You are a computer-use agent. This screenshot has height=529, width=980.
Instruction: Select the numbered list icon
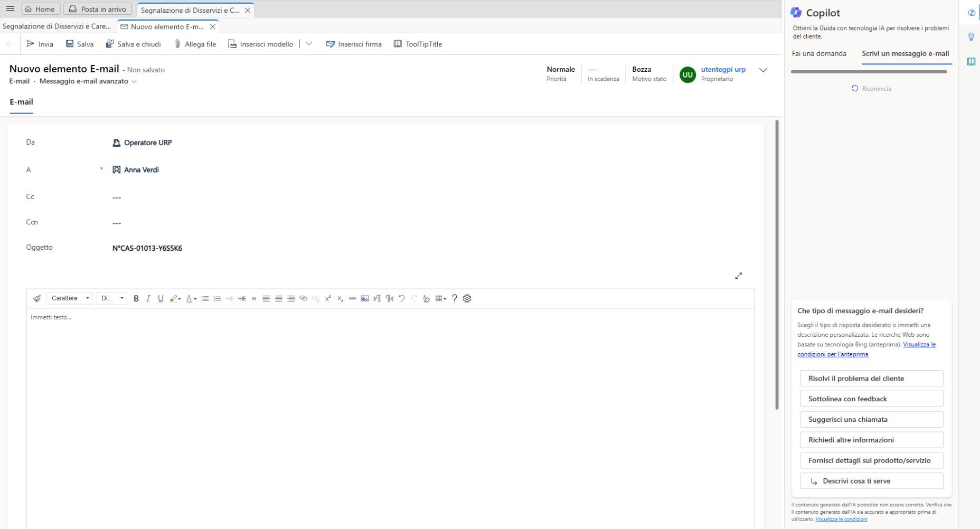click(217, 298)
